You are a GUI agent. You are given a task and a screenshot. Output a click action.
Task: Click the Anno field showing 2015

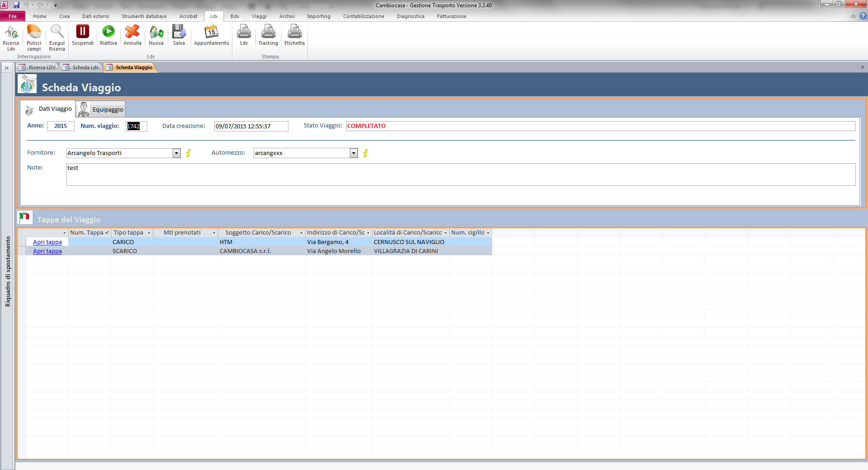point(61,126)
